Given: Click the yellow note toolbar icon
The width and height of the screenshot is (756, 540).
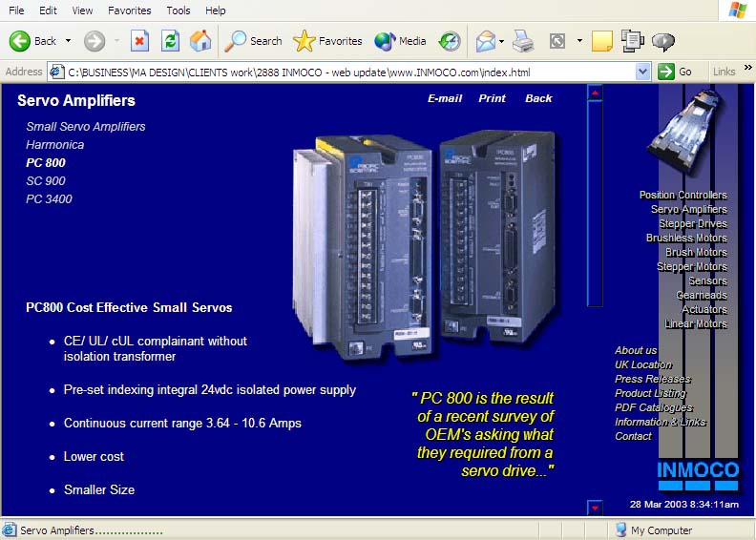Looking at the screenshot, I should (601, 41).
